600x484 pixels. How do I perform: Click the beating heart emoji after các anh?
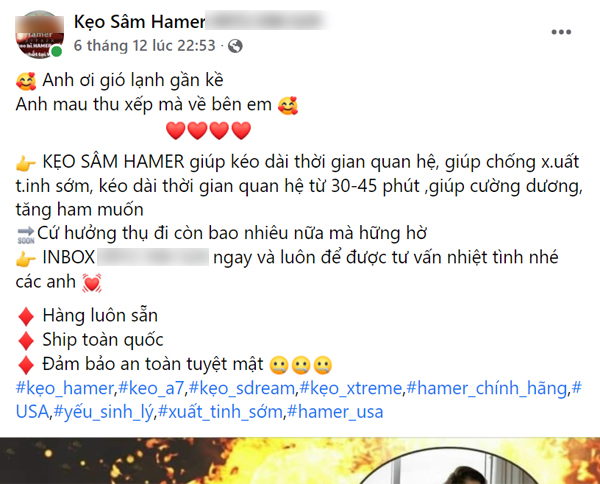[x=92, y=283]
